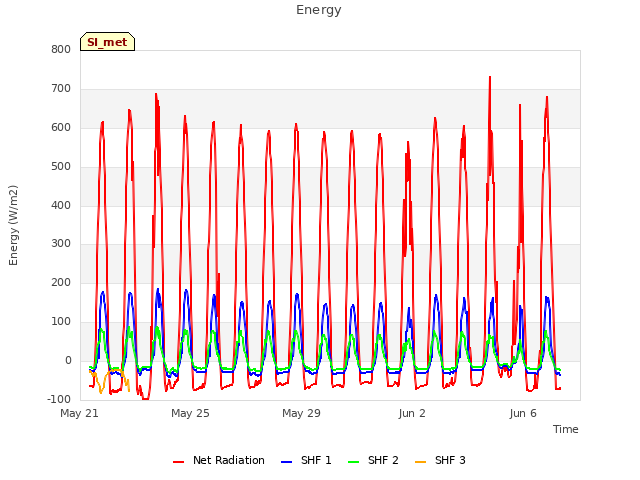Click the May 21 x-axis tick label

pyautogui.click(x=80, y=413)
